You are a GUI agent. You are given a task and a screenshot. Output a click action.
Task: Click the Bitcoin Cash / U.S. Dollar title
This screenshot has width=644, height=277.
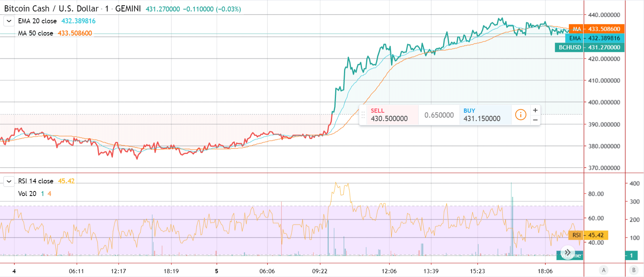point(51,8)
